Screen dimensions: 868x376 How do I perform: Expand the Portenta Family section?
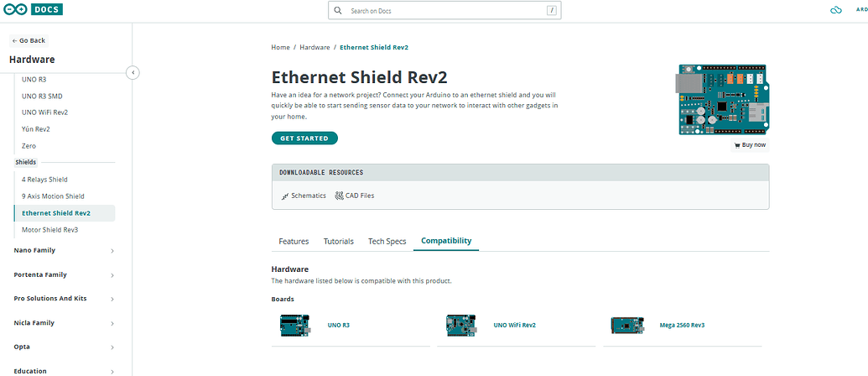point(112,274)
